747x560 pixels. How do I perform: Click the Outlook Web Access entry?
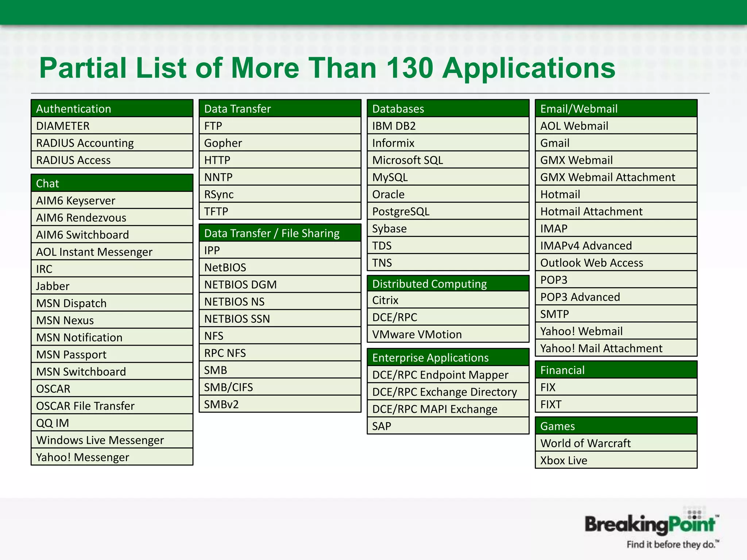(616, 263)
